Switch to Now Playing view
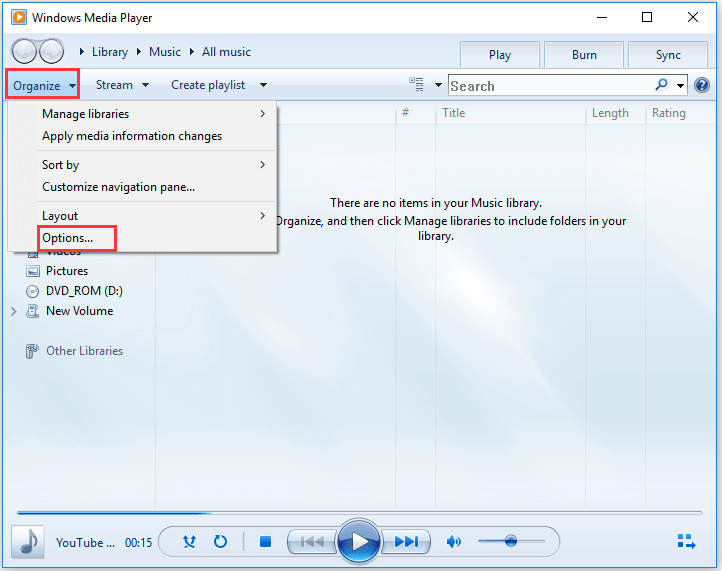 click(686, 542)
